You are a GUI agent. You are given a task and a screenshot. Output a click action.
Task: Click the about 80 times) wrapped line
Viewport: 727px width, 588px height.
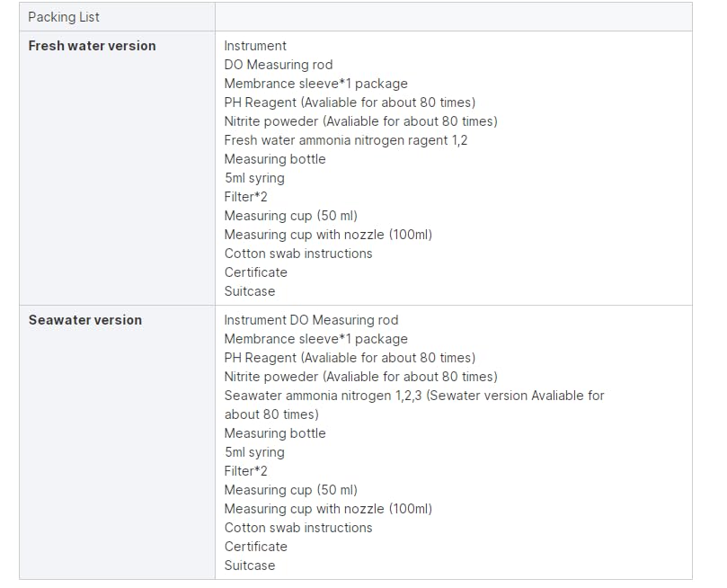click(x=271, y=414)
